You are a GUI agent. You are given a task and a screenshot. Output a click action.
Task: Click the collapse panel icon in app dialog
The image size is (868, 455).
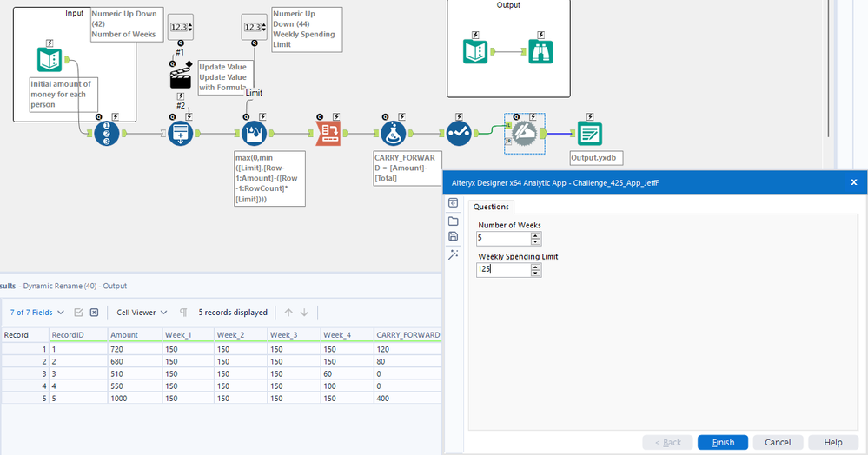pyautogui.click(x=453, y=202)
